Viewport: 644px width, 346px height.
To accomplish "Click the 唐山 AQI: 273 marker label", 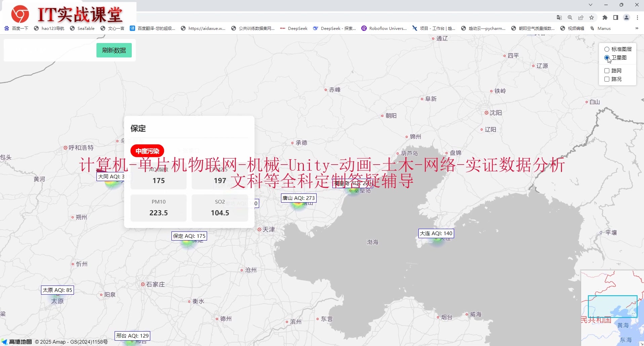I will coord(299,198).
